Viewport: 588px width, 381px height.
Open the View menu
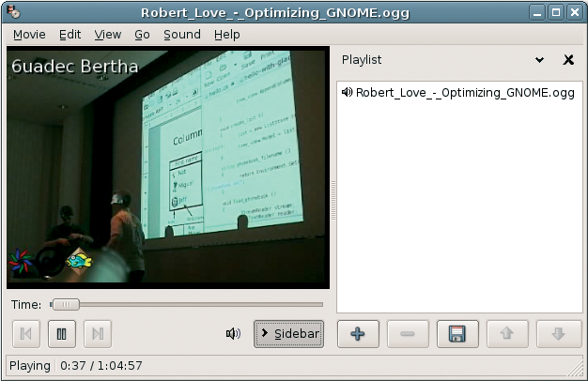pyautogui.click(x=108, y=35)
